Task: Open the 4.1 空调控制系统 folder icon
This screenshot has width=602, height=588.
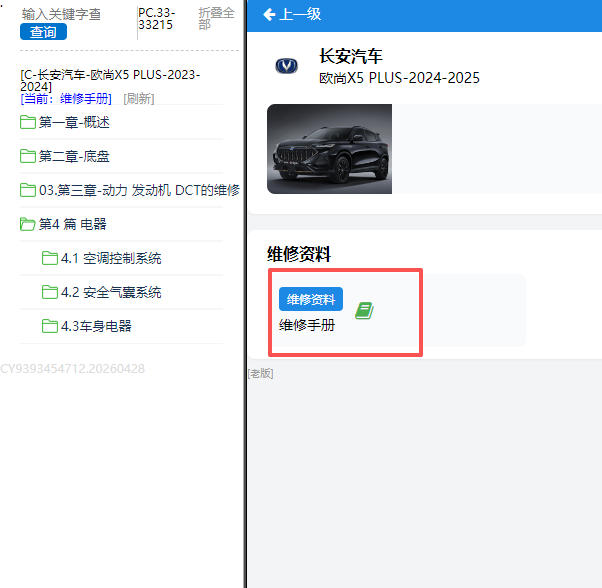Action: click(x=50, y=258)
